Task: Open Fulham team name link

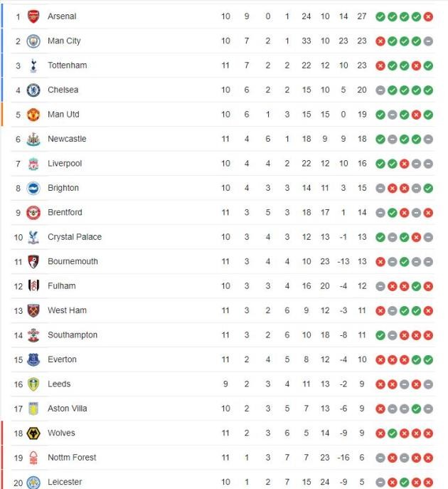Action: click(x=62, y=286)
